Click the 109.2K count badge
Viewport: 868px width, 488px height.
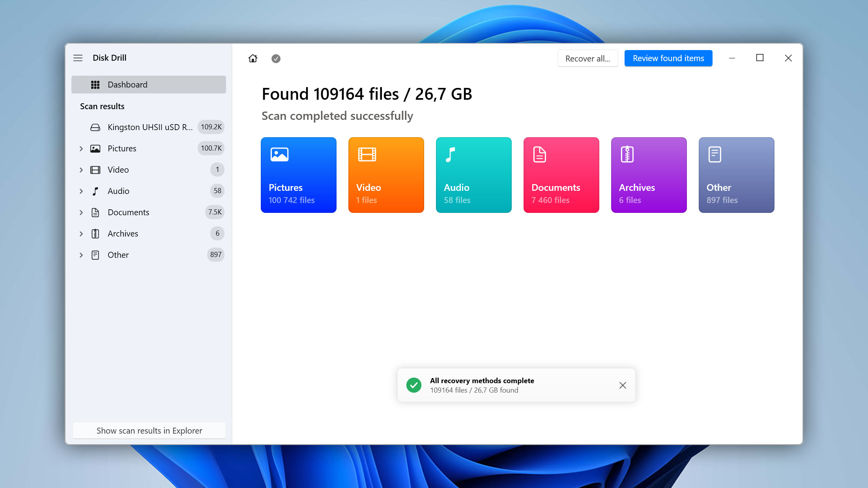coord(211,127)
